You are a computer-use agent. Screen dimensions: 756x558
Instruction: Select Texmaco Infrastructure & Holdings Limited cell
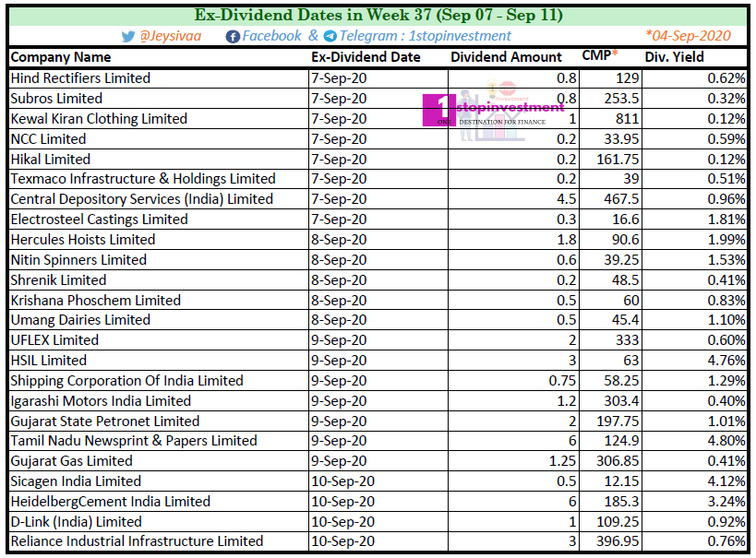click(159, 179)
